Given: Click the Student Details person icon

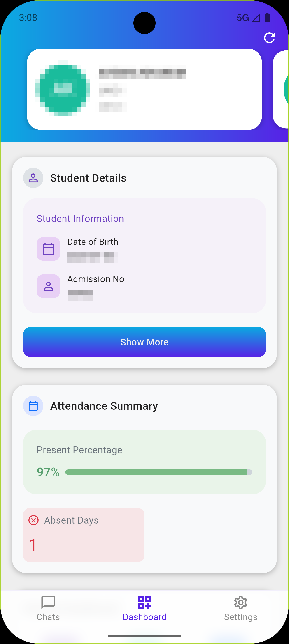Looking at the screenshot, I should click(x=33, y=178).
